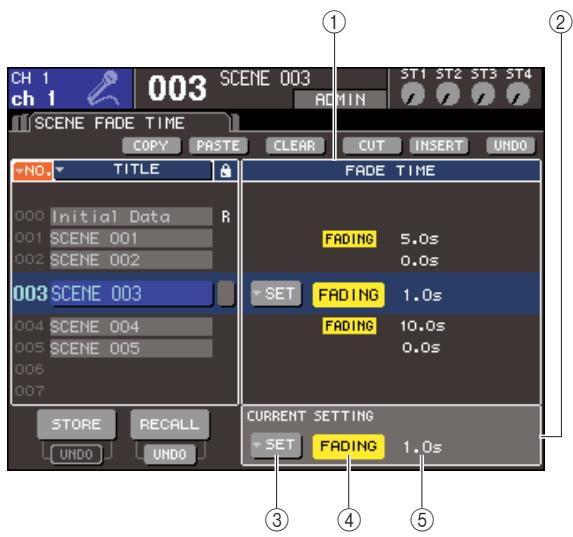The width and height of the screenshot is (573, 537).
Task: Click the ADMIN user field
Action: (x=340, y=99)
